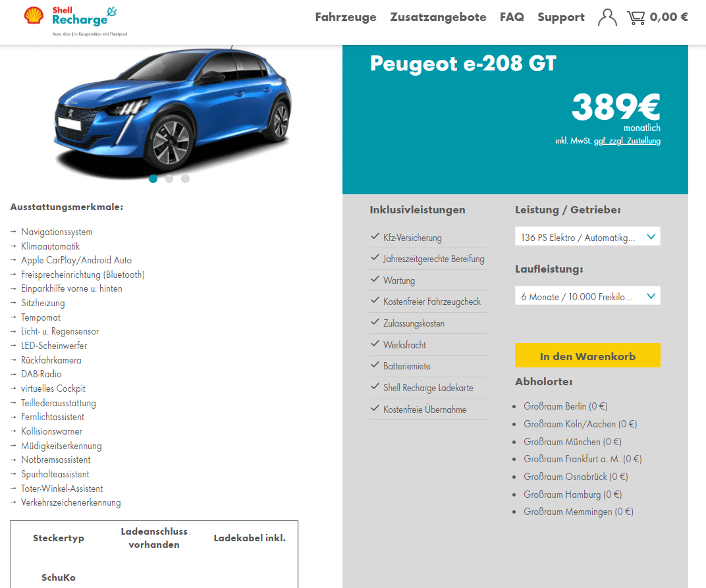Image resolution: width=706 pixels, height=588 pixels.
Task: Click Shell Recharge Ladekarte item
Action: pyautogui.click(x=427, y=388)
